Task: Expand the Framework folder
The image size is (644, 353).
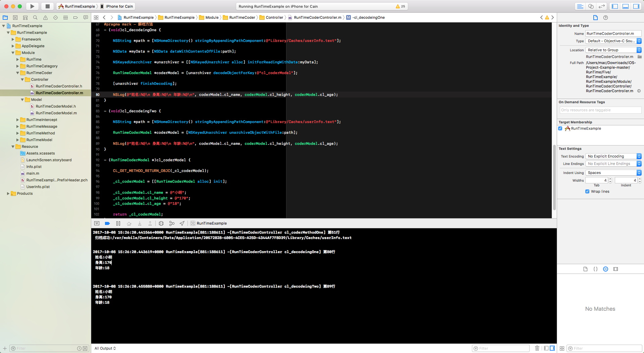Action: click(13, 39)
